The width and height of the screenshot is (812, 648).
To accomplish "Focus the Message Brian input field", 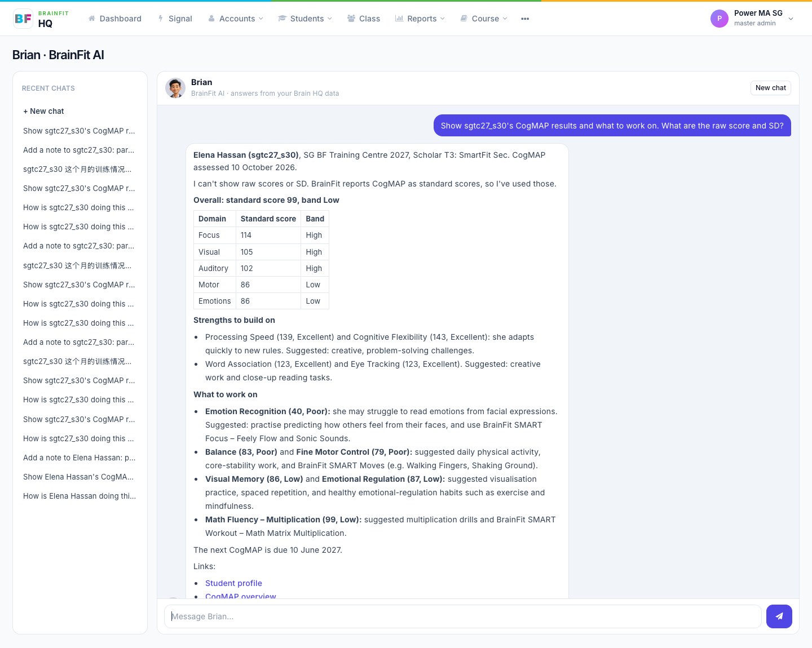I will (x=462, y=616).
